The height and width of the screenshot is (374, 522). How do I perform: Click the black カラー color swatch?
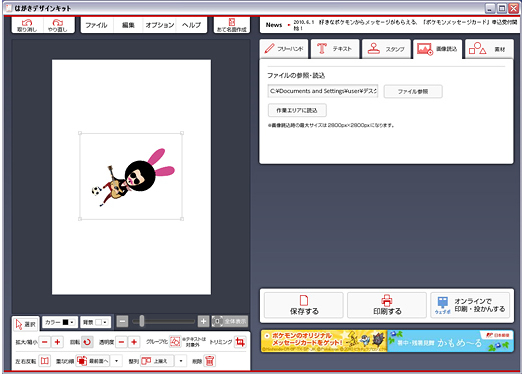(x=65, y=322)
